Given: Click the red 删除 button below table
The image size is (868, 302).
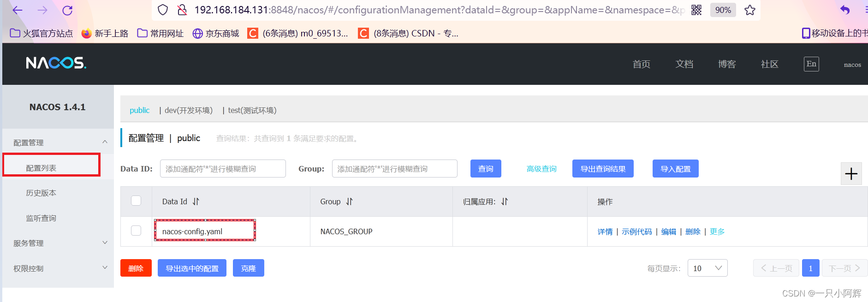Looking at the screenshot, I should [136, 268].
